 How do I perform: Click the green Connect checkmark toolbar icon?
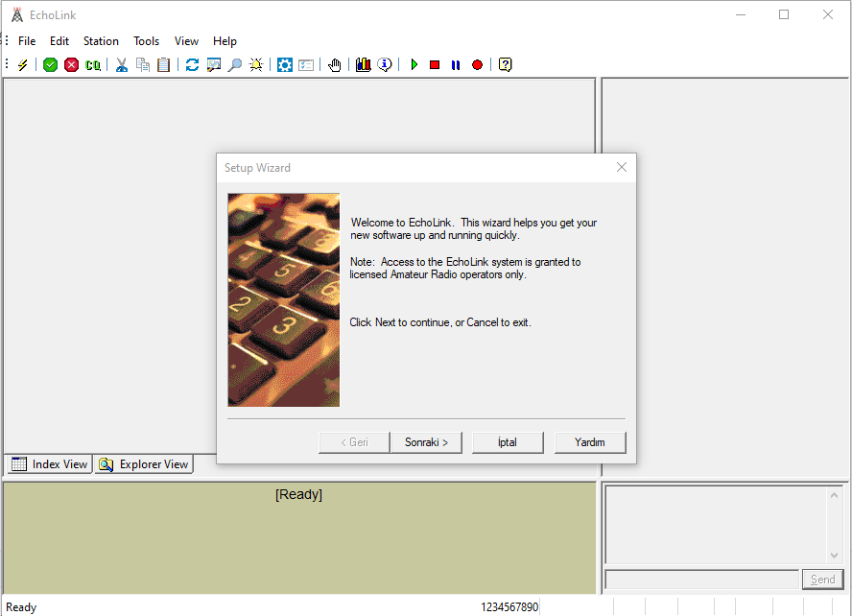pos(50,64)
